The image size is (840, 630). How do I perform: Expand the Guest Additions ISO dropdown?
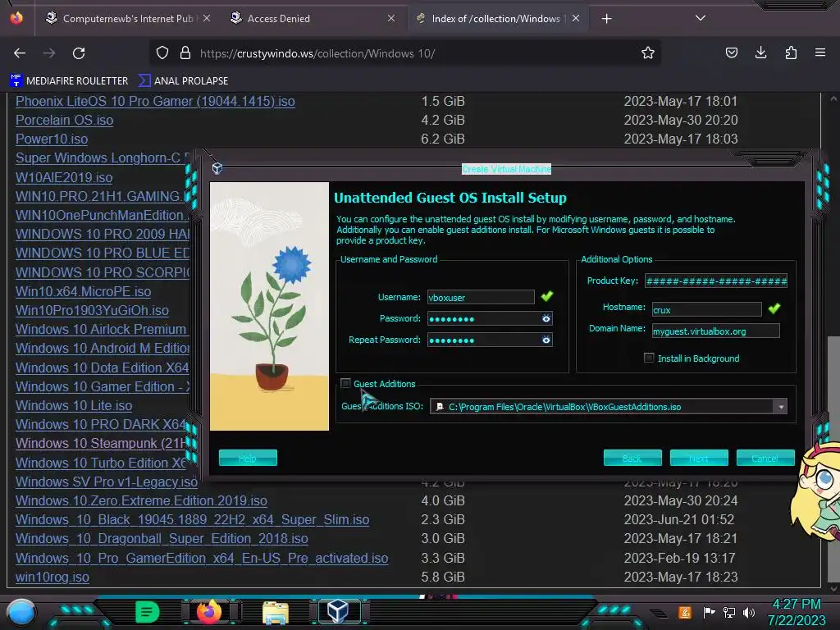point(781,407)
